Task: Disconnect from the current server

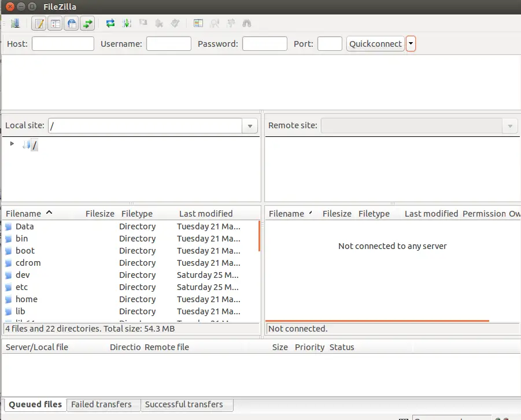Action: click(159, 23)
